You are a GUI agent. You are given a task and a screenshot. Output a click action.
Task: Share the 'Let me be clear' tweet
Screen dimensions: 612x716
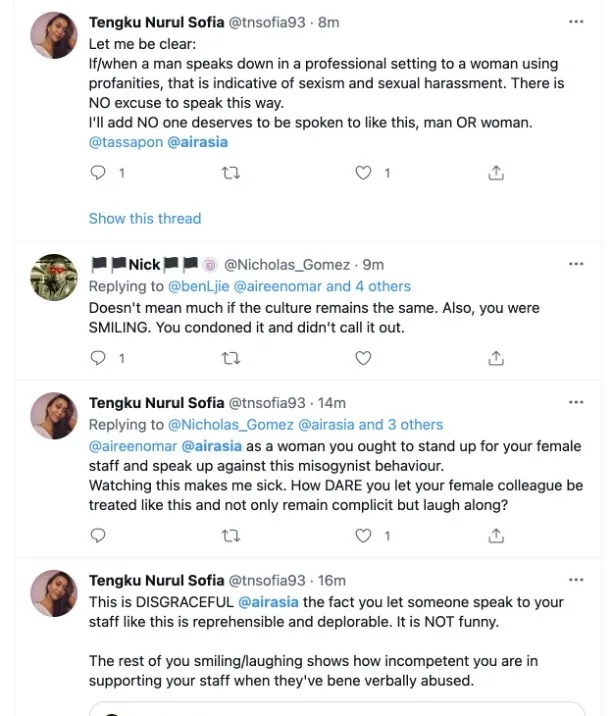(496, 173)
